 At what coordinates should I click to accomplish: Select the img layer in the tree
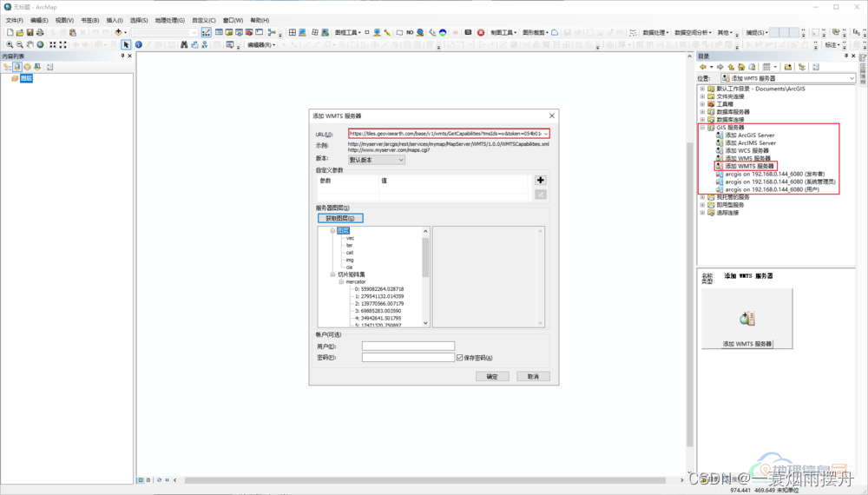349,260
